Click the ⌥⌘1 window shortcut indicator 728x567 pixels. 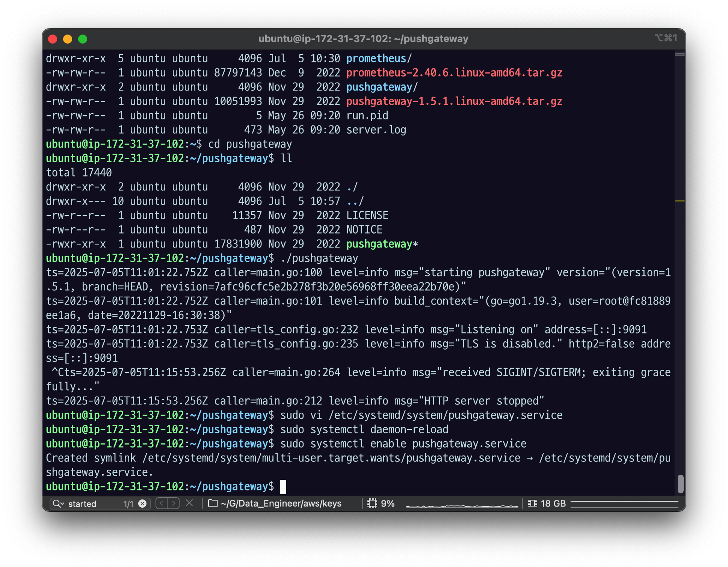[666, 38]
